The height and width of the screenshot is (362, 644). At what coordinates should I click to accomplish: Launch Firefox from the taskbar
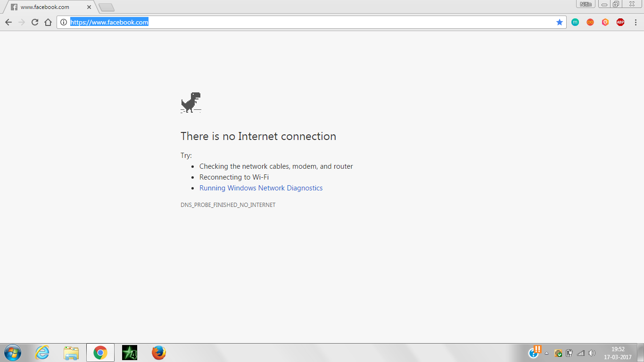(159, 353)
